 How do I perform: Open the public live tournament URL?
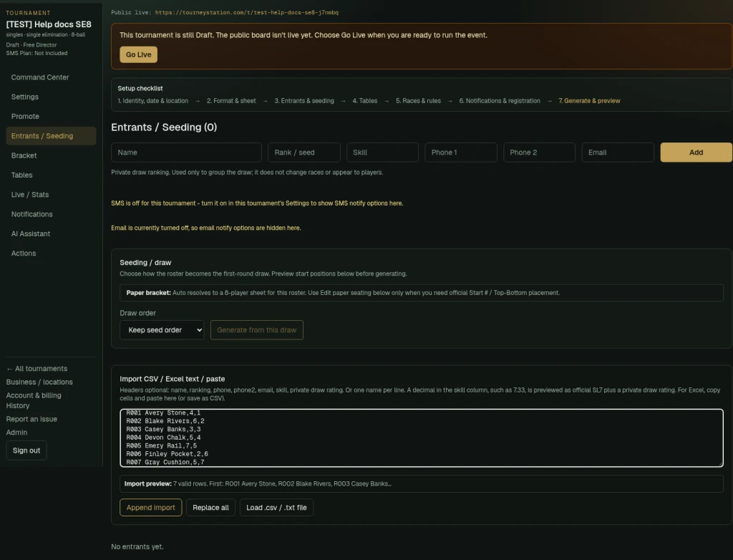pyautogui.click(x=246, y=13)
